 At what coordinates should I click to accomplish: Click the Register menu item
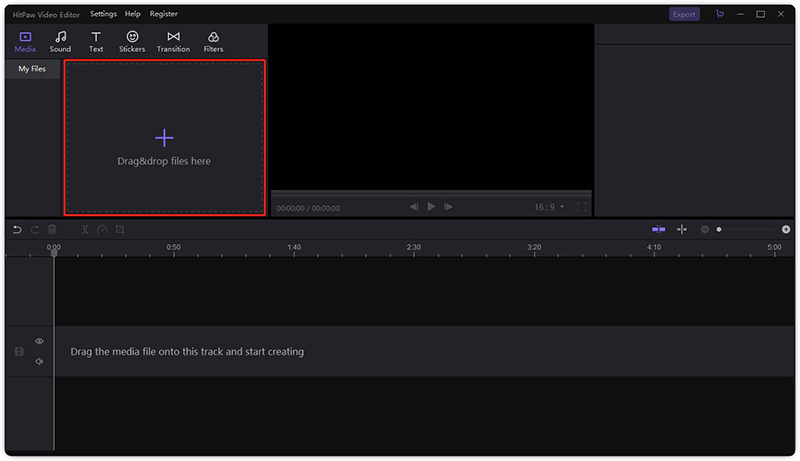click(x=163, y=14)
